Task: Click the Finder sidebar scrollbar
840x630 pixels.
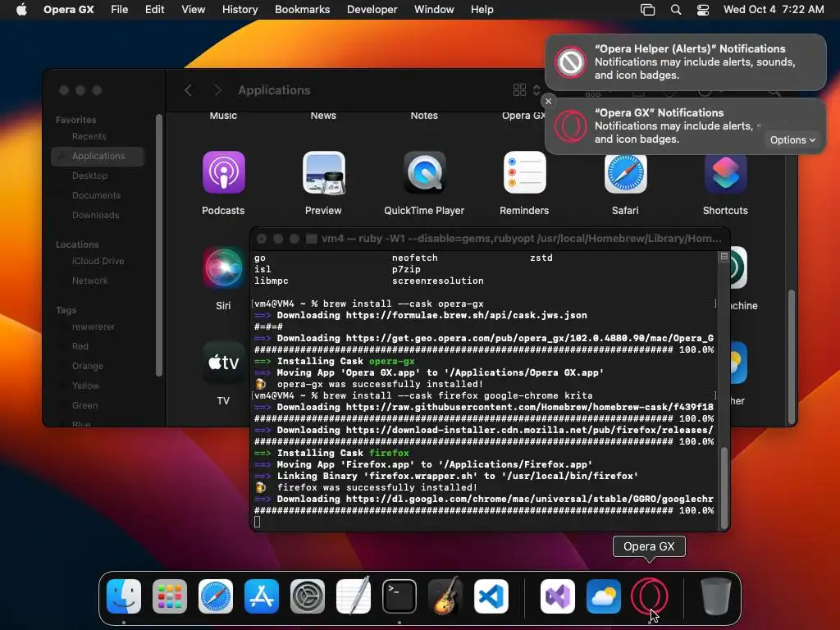Action: (x=159, y=245)
